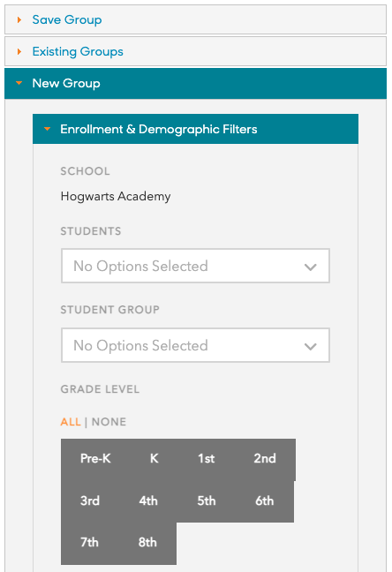Click the Student Group dropdown chevron icon

pos(310,346)
